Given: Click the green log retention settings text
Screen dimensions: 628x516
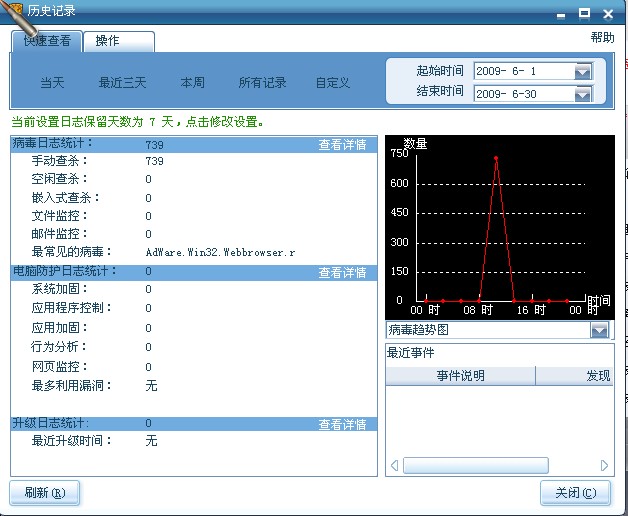Looking at the screenshot, I should 137,122.
